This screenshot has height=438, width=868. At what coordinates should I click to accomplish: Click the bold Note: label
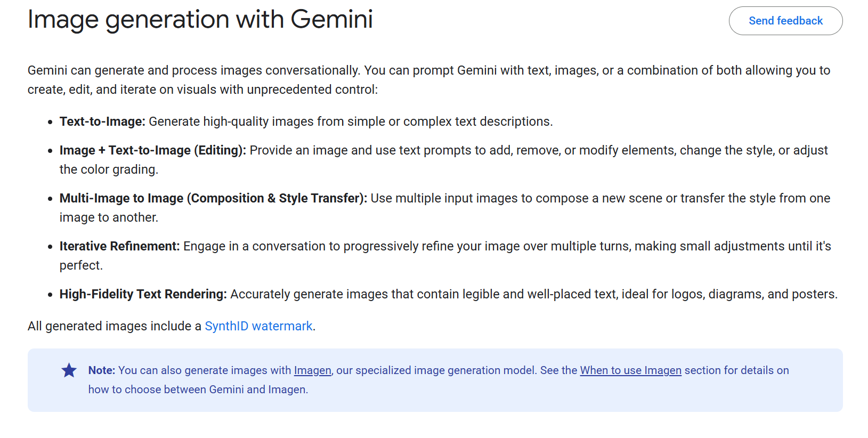(102, 370)
